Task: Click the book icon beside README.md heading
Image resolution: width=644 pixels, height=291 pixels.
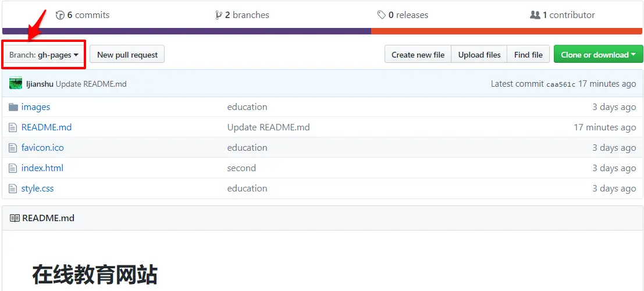Action: point(15,218)
